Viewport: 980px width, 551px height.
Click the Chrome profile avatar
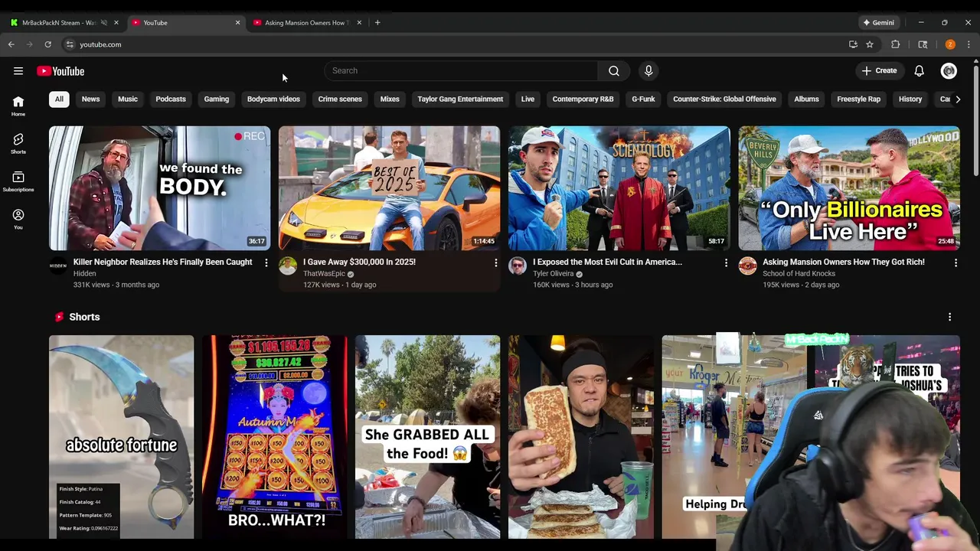[x=950, y=44]
